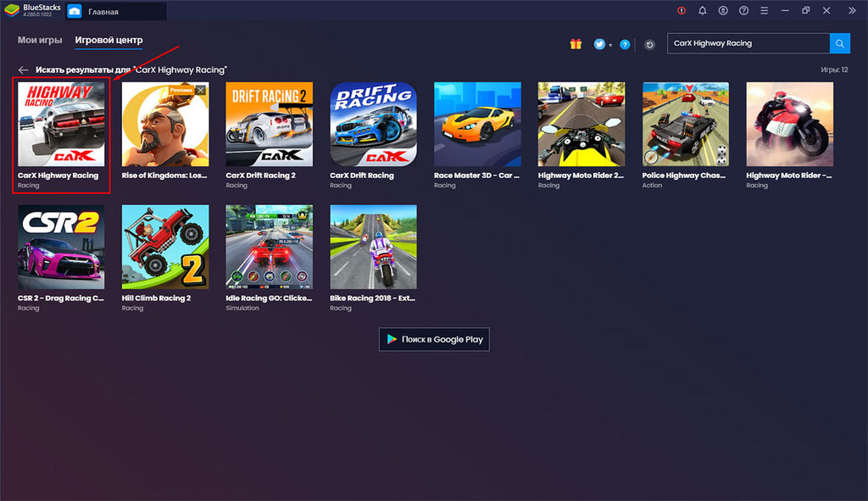Screen dimensions: 868x501
Task: Click the Simulation genre label
Action: tap(242, 309)
